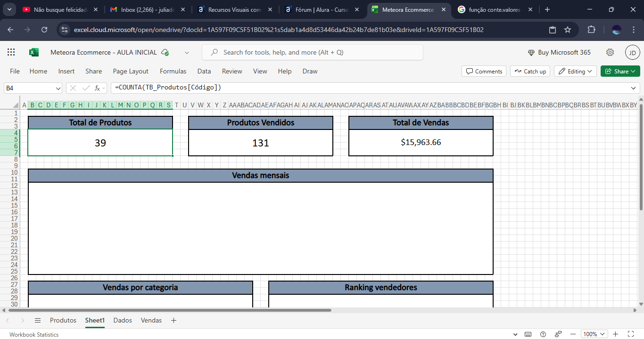This screenshot has width=644, height=339.
Task: Open the Comments pane
Action: click(484, 71)
